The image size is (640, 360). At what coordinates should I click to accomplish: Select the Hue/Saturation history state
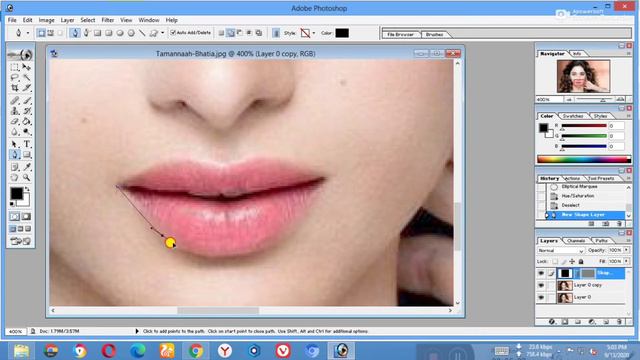[x=578, y=196]
